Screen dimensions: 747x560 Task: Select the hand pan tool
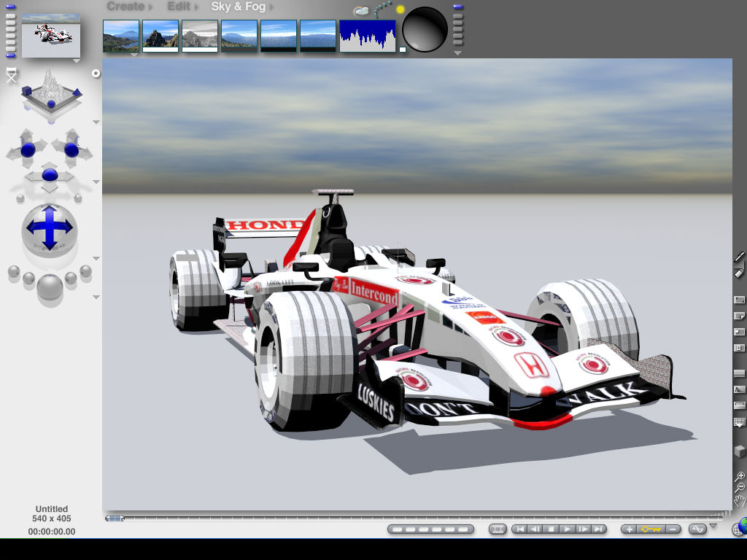tap(739, 501)
